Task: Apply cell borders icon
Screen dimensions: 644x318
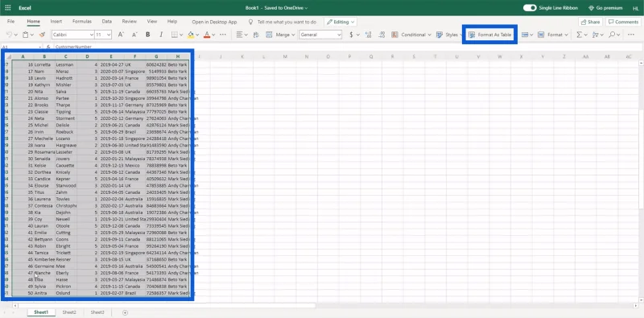Action: pos(174,35)
